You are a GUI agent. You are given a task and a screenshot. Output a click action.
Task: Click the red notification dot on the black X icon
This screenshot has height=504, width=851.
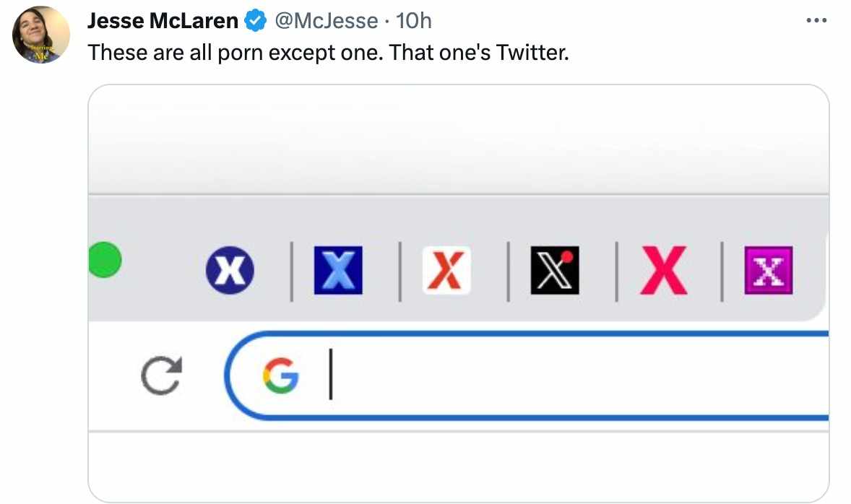[x=567, y=257]
